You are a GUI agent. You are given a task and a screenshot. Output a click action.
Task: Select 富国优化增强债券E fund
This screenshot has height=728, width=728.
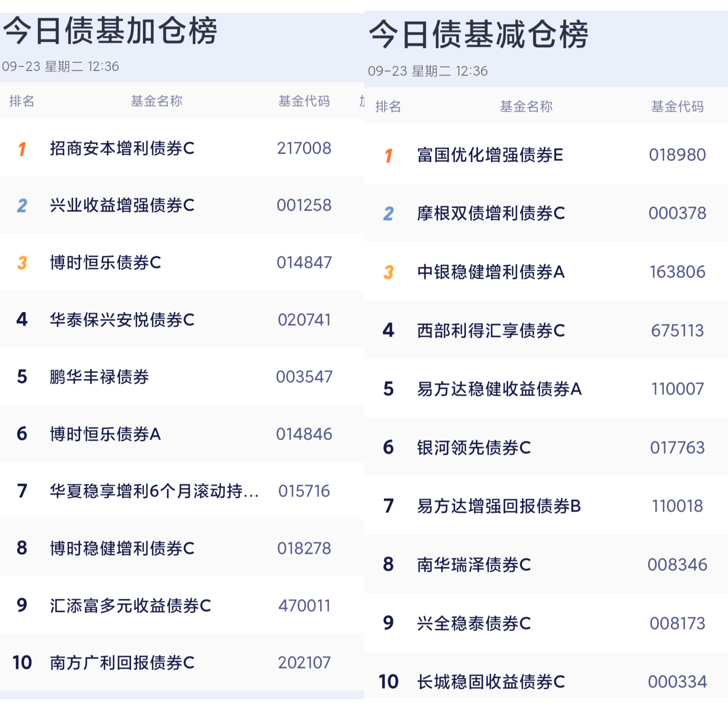click(x=490, y=155)
